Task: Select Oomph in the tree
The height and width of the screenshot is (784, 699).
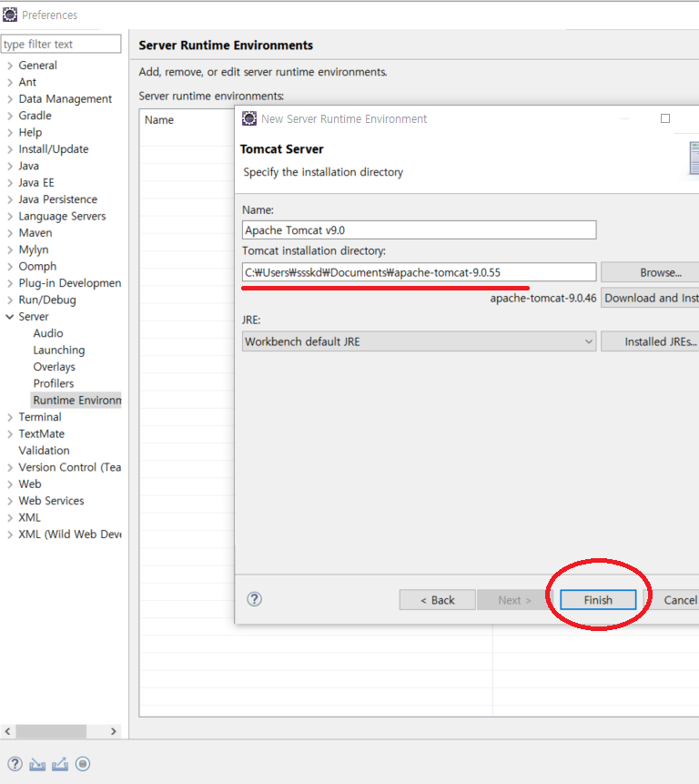Action: tap(37, 267)
